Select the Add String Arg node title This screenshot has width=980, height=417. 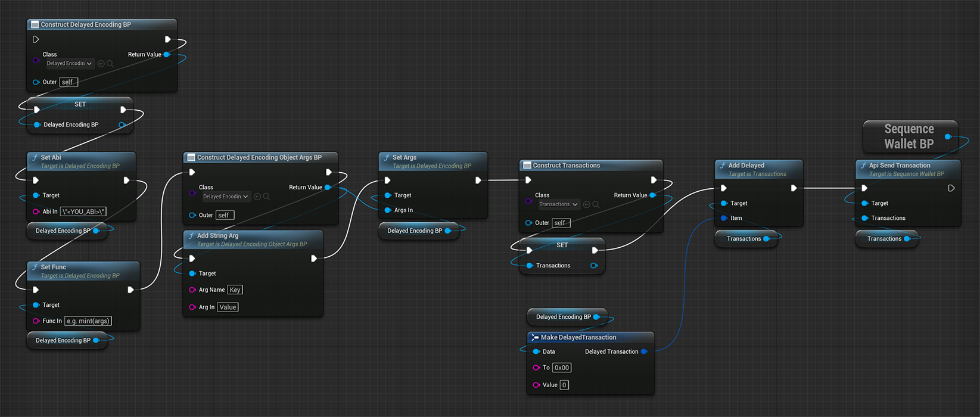(x=217, y=235)
